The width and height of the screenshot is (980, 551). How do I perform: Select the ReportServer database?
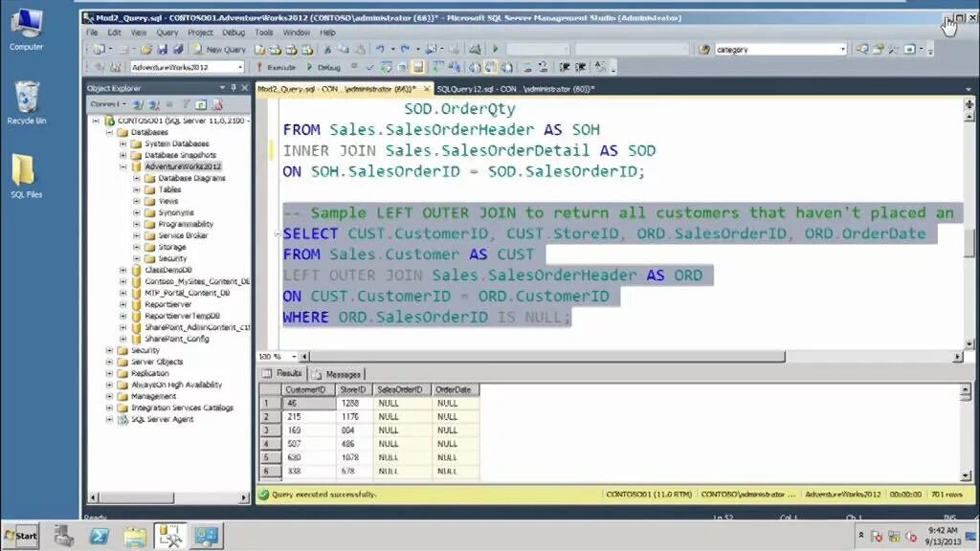(x=168, y=304)
